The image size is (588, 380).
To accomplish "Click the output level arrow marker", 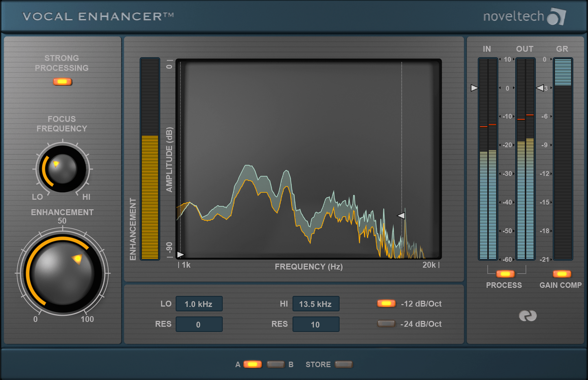I will 540,87.
